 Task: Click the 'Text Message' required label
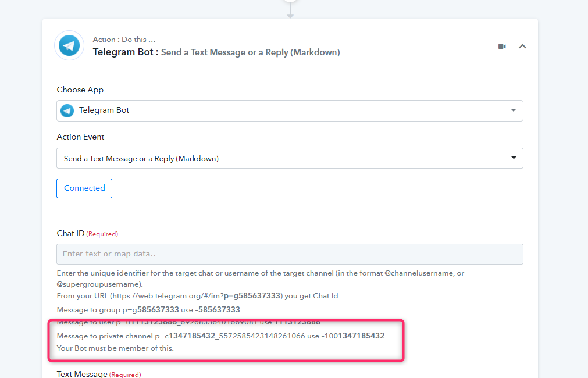99,374
